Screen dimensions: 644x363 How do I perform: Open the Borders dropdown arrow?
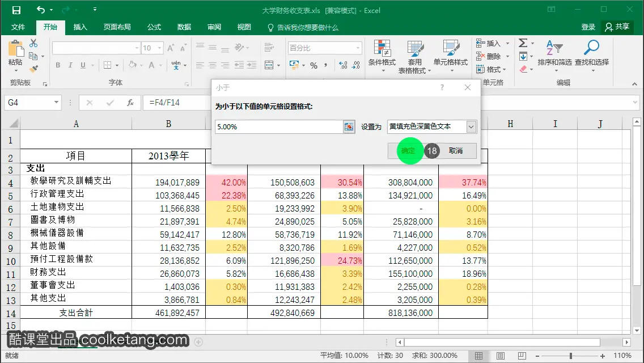tap(117, 65)
